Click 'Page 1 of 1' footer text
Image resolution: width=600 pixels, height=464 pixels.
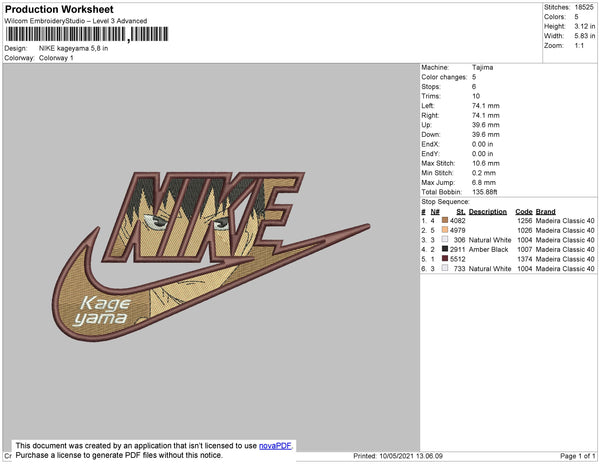coord(577,456)
